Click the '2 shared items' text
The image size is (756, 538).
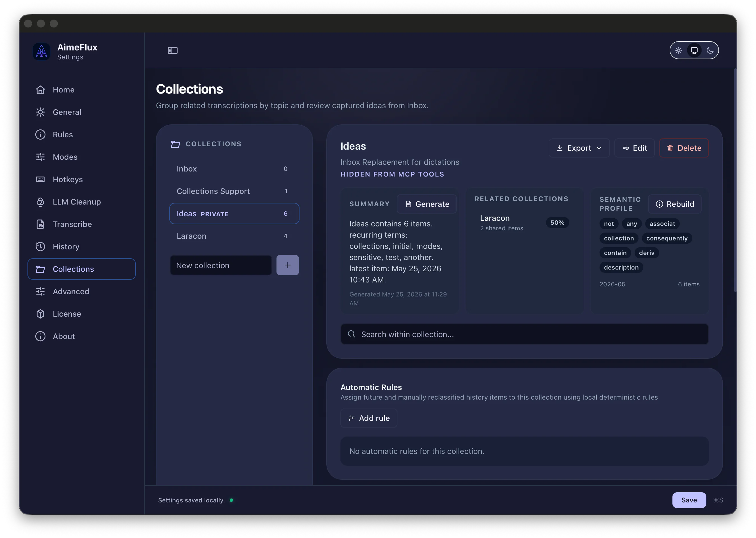coord(501,228)
